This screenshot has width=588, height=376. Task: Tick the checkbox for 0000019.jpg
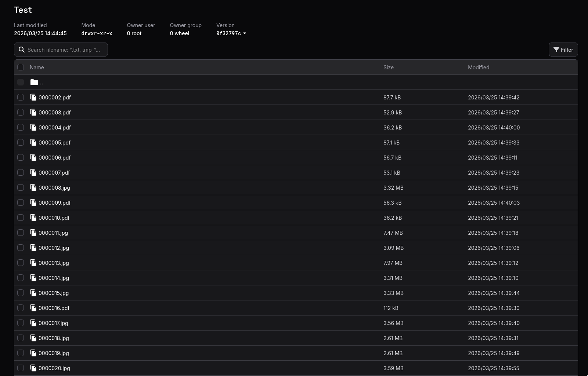21,353
